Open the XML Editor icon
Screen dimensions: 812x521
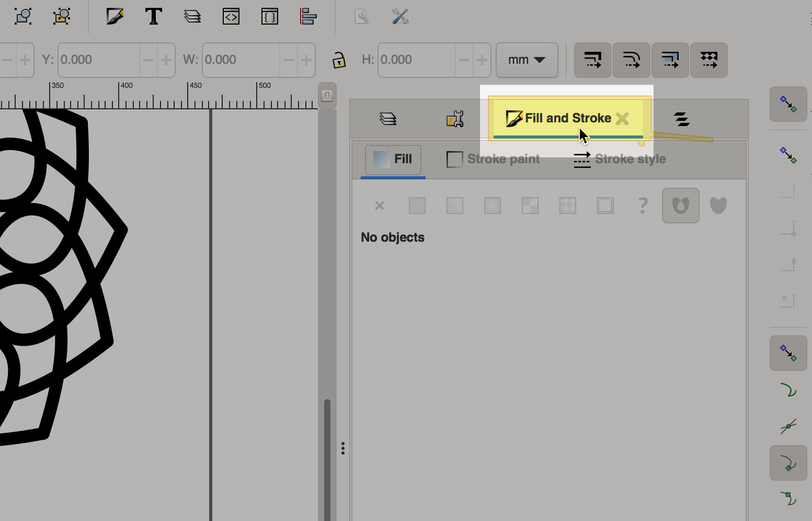pyautogui.click(x=231, y=17)
